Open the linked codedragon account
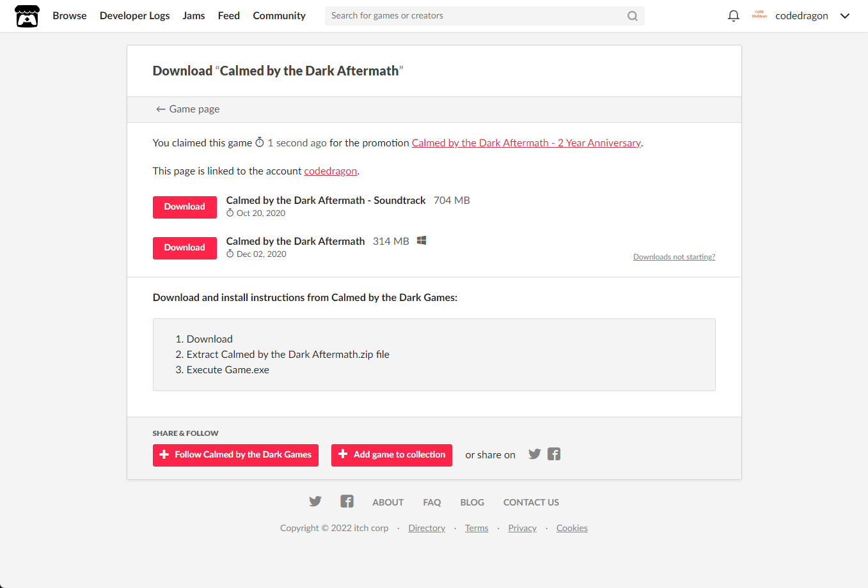The height and width of the screenshot is (588, 868). (x=331, y=171)
